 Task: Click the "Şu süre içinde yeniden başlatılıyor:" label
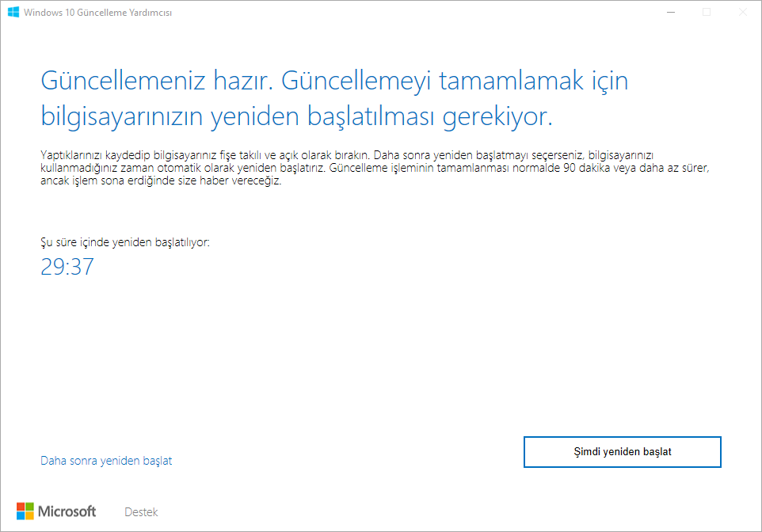click(x=125, y=242)
